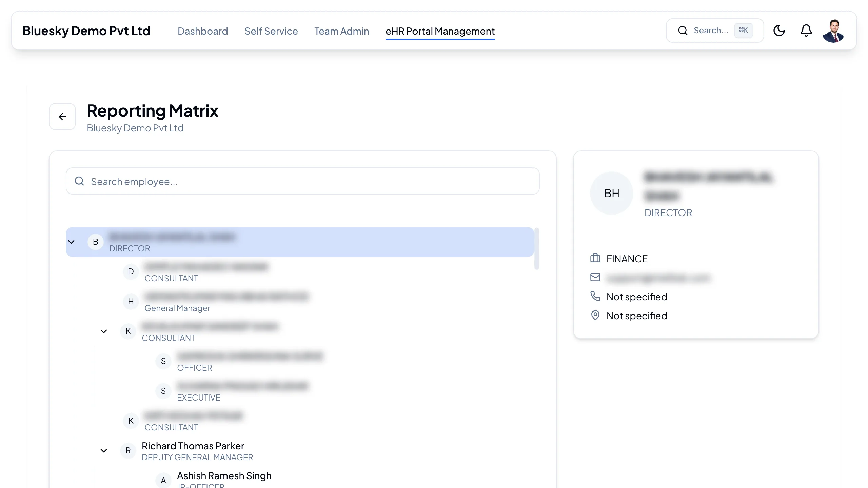The image size is (868, 488).
Task: Click the briefcase icon beside FINANCE
Action: point(595,258)
